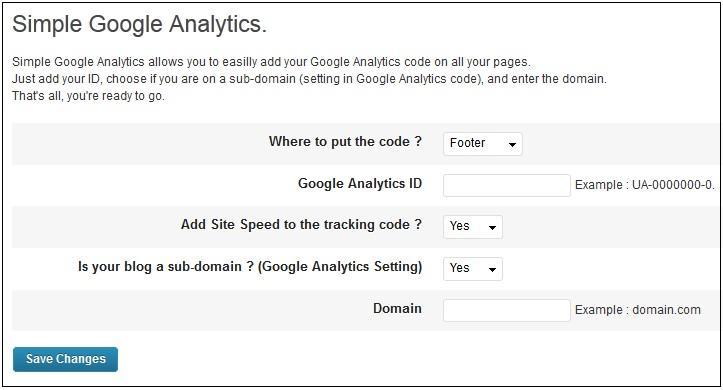This screenshot has height=390, width=723.
Task: Click the Google Analytics ID label
Action: tap(360, 183)
